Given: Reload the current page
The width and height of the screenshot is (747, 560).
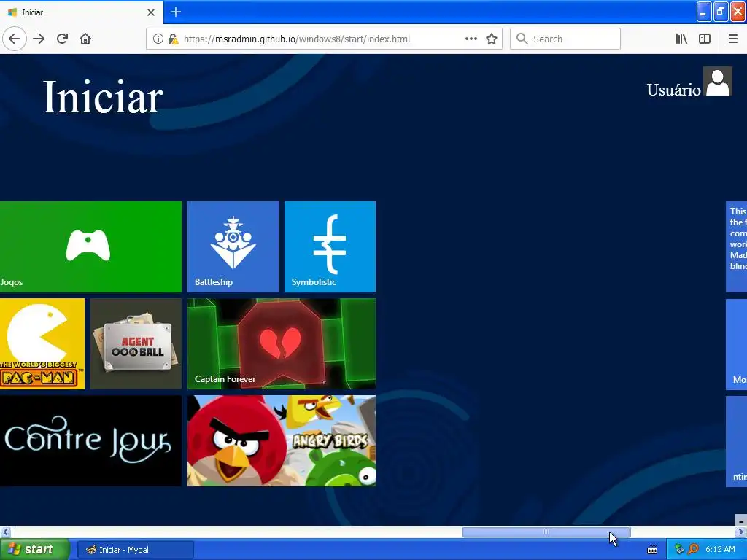Looking at the screenshot, I should (63, 39).
